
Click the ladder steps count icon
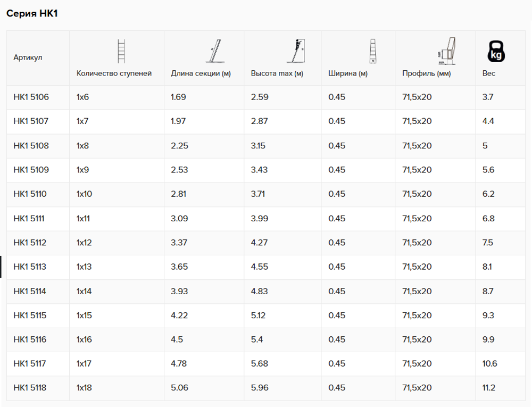121,51
